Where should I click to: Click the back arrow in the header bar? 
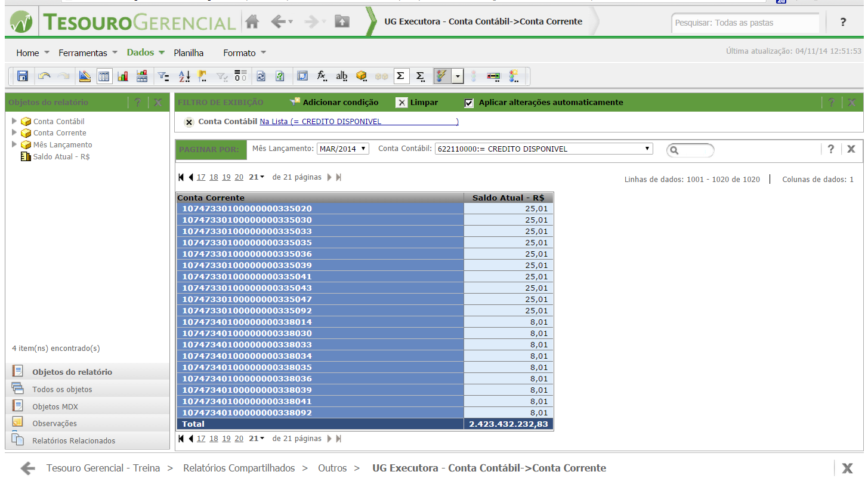[279, 22]
